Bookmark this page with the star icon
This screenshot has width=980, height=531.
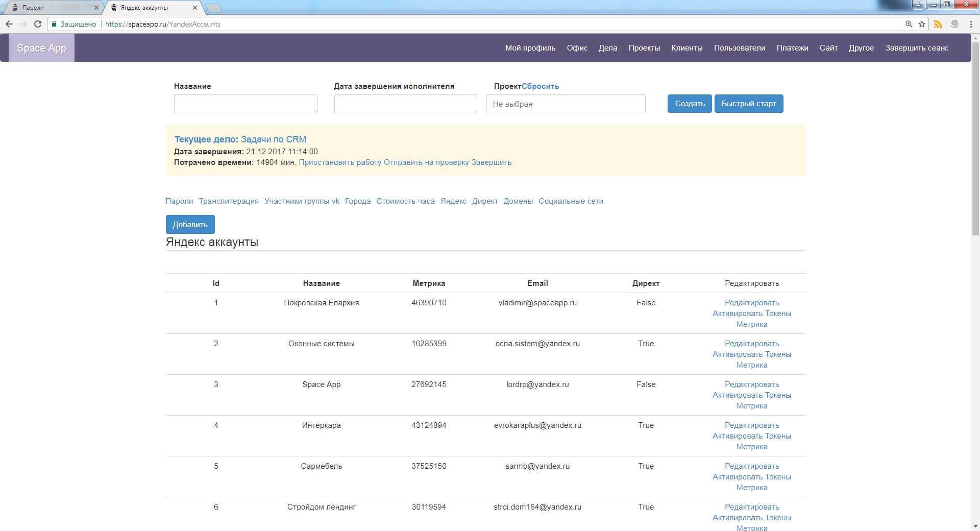[922, 24]
